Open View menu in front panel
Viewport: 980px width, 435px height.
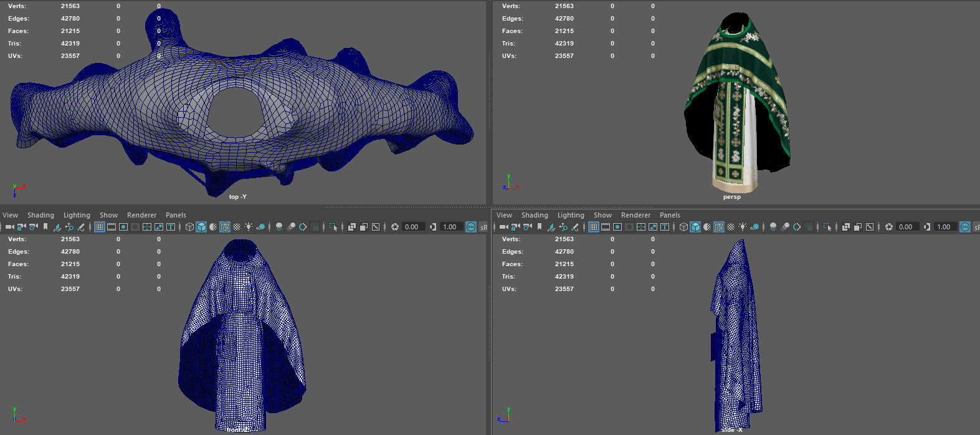coord(11,215)
